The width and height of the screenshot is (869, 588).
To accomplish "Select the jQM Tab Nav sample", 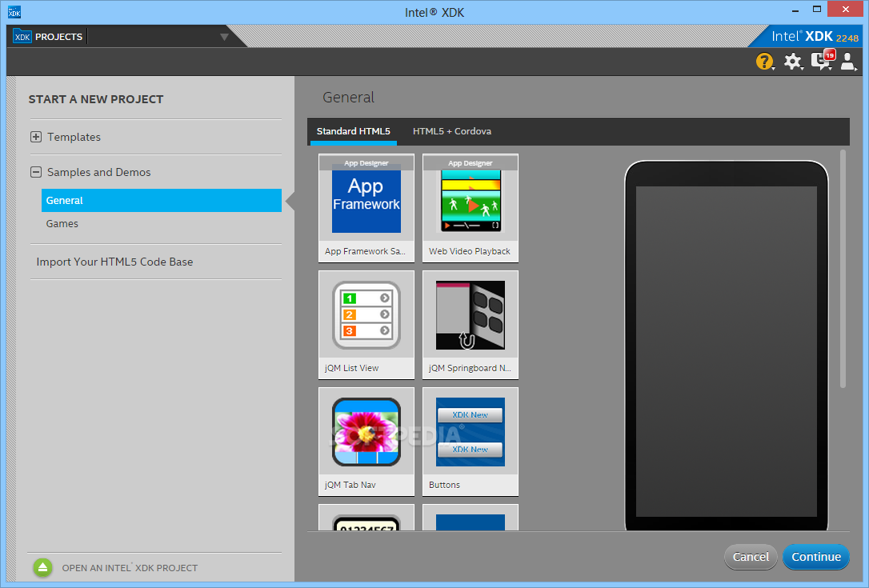I will pos(366,442).
